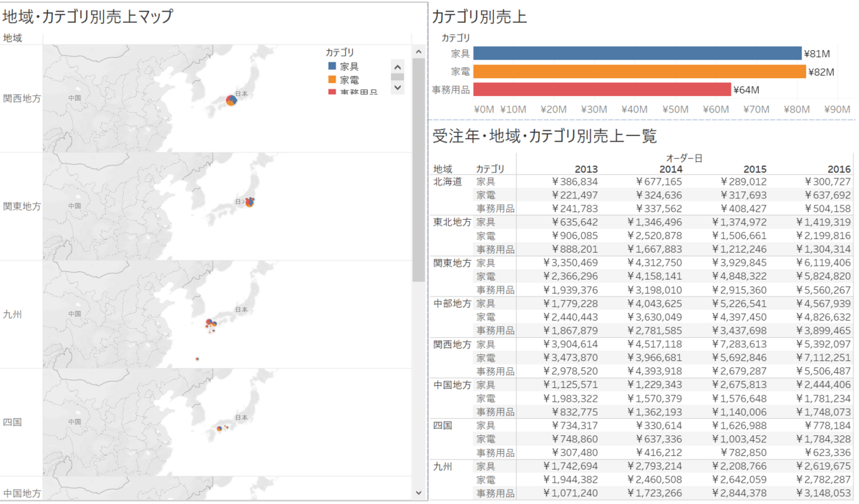Click the ¥307,480 cell

pyautogui.click(x=574, y=452)
